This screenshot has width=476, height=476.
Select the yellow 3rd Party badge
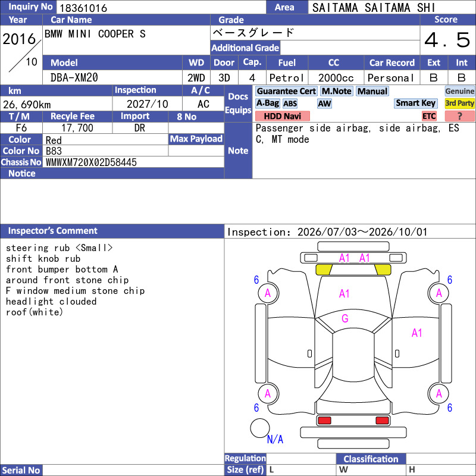459,103
